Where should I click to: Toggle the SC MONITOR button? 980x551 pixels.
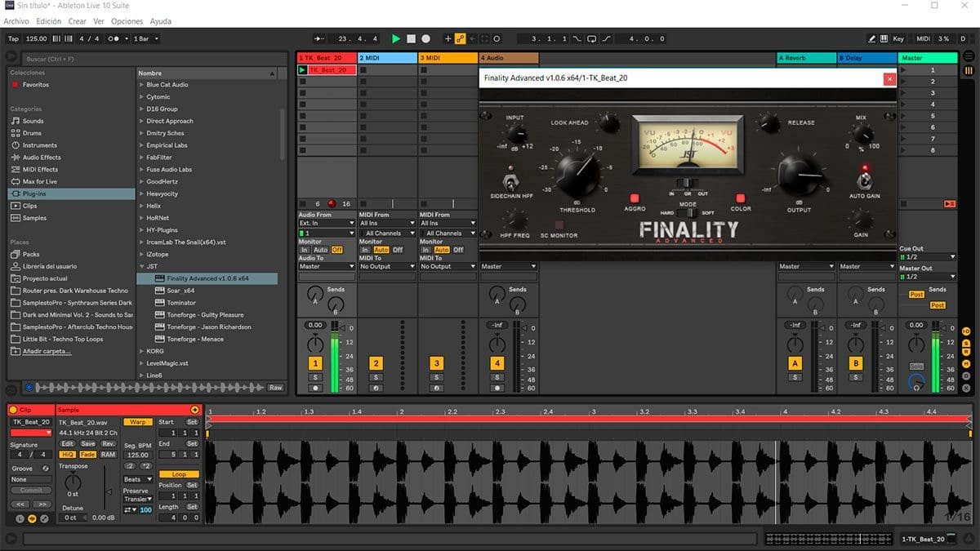559,224
